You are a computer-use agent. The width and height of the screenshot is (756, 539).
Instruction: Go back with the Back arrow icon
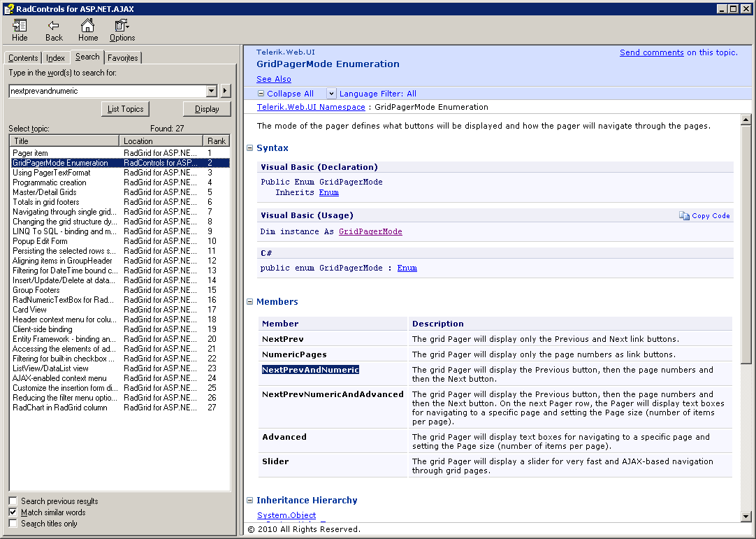54,25
